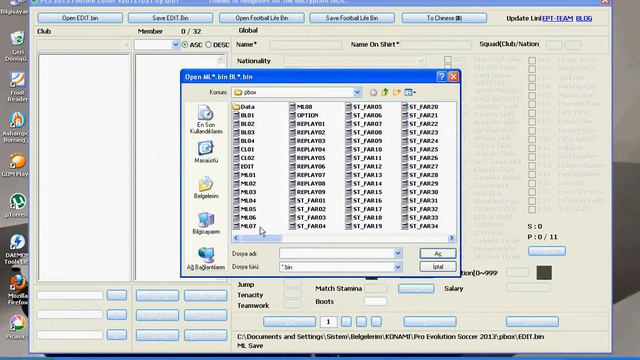Click the dialog help question mark button
640x360 pixels.
(441, 76)
